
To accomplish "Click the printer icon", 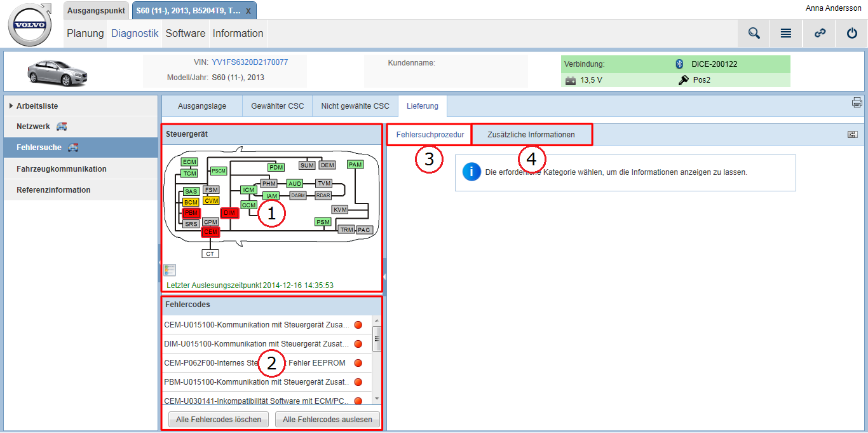I will [857, 102].
